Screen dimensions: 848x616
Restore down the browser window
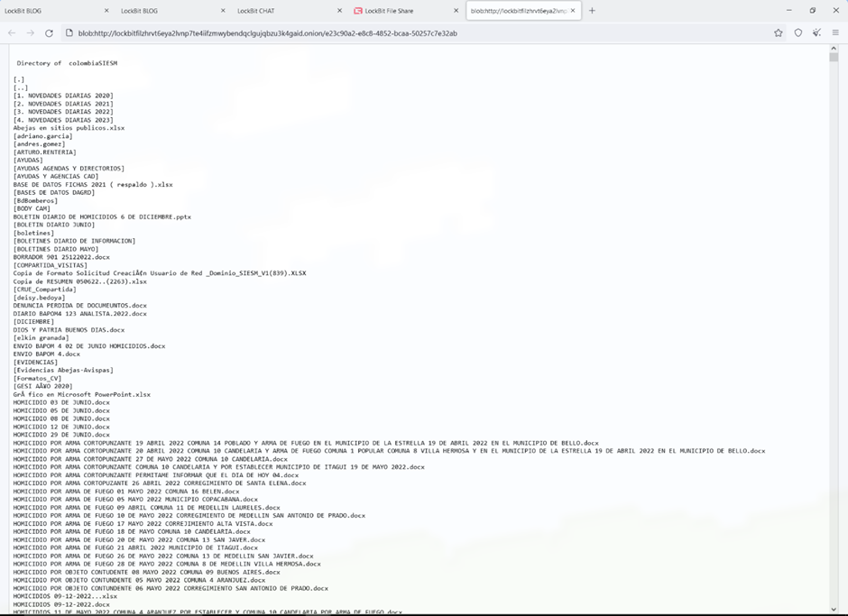812,10
